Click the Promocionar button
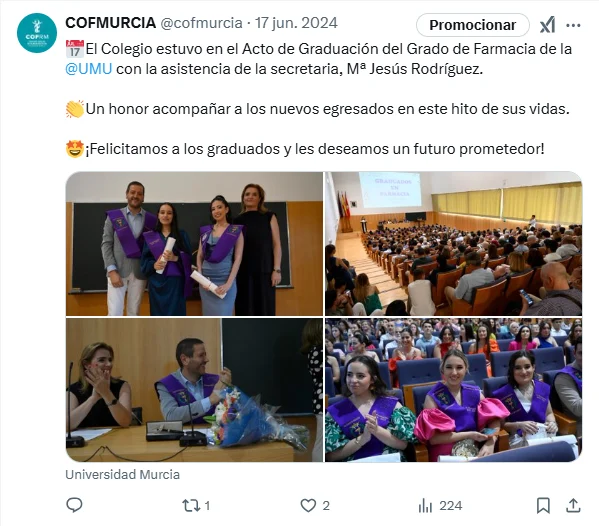The height and width of the screenshot is (526, 599). (x=473, y=25)
